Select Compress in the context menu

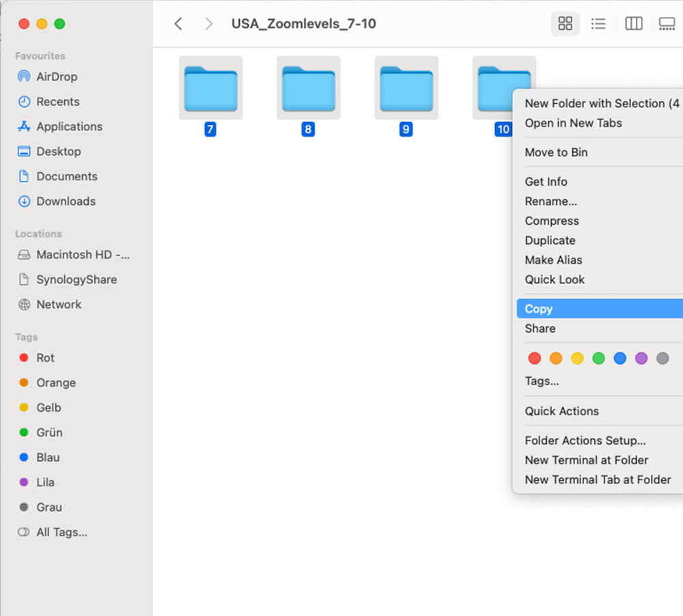tap(552, 221)
